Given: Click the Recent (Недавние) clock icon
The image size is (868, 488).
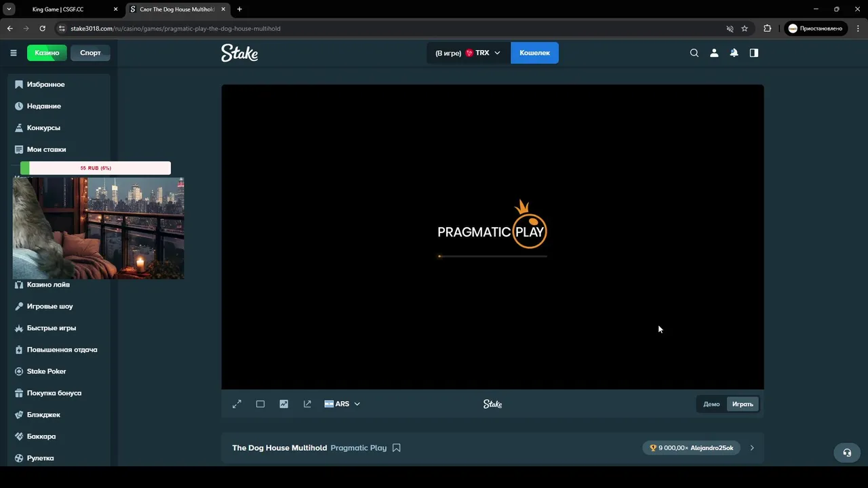Looking at the screenshot, I should tap(19, 106).
